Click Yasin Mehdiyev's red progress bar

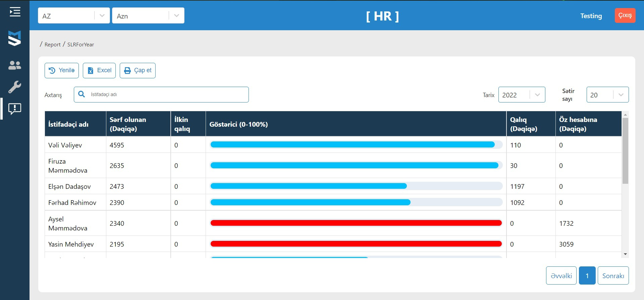356,244
